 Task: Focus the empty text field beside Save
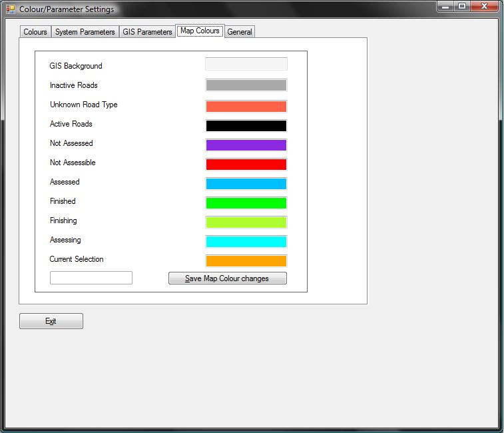91,278
